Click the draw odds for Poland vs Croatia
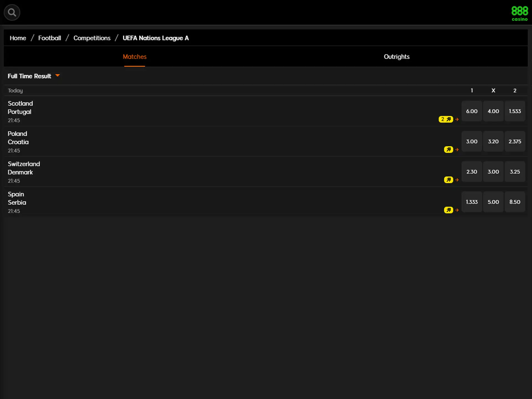 (x=493, y=141)
